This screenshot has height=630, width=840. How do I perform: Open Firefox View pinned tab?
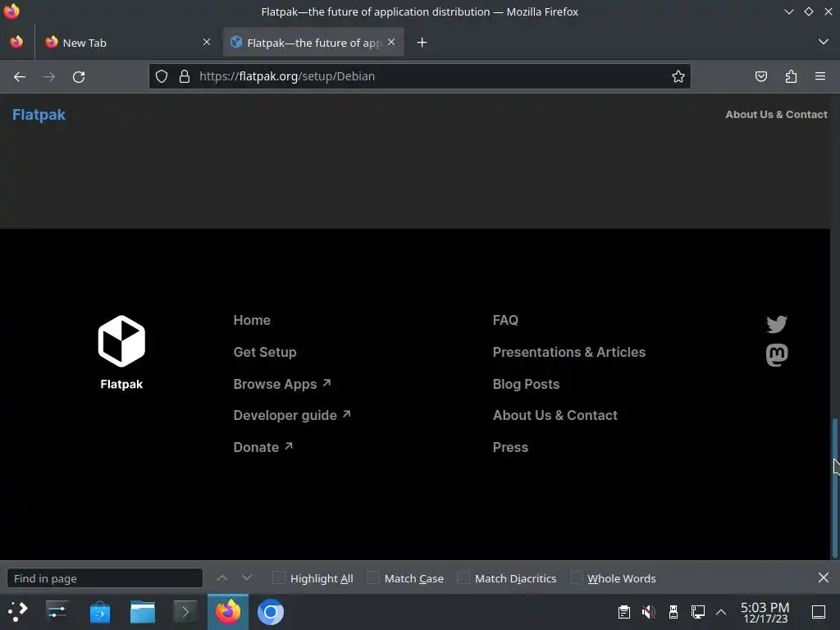16,42
